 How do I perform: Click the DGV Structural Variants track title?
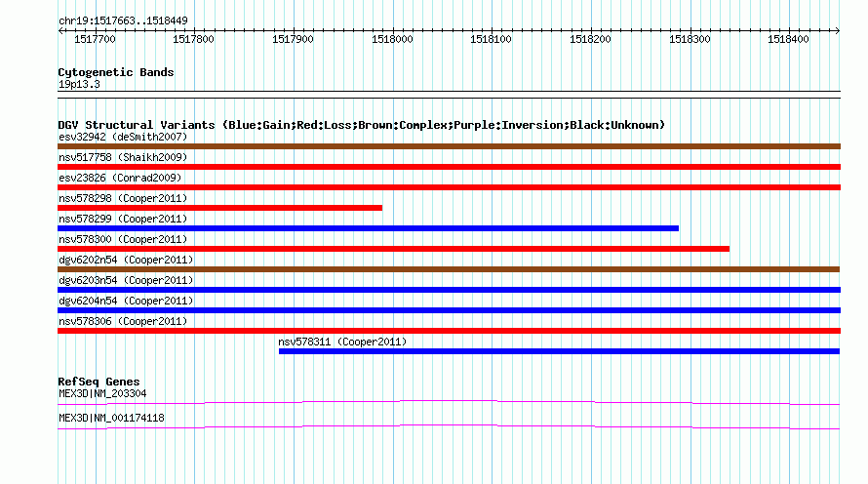pyautogui.click(x=362, y=125)
